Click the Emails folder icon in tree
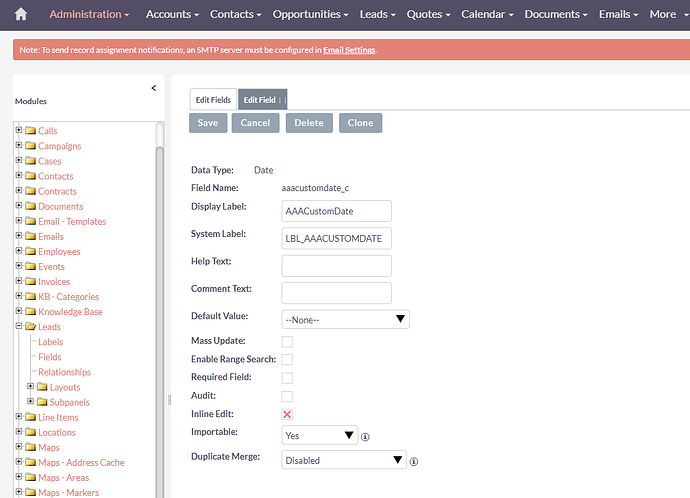The image size is (690, 498). point(30,236)
